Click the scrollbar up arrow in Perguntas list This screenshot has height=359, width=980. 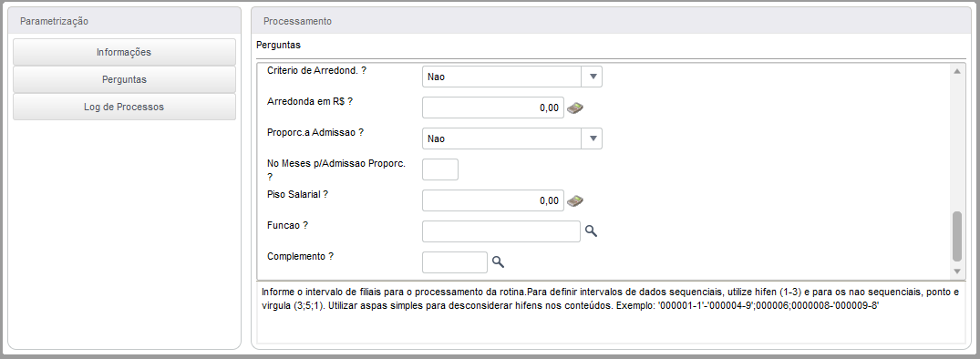[x=956, y=71]
